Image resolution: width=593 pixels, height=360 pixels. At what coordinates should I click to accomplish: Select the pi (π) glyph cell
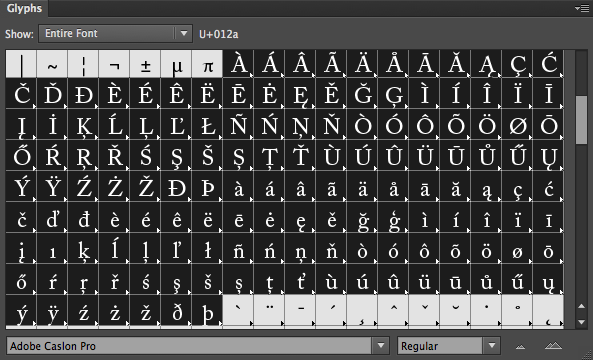[x=207, y=64]
